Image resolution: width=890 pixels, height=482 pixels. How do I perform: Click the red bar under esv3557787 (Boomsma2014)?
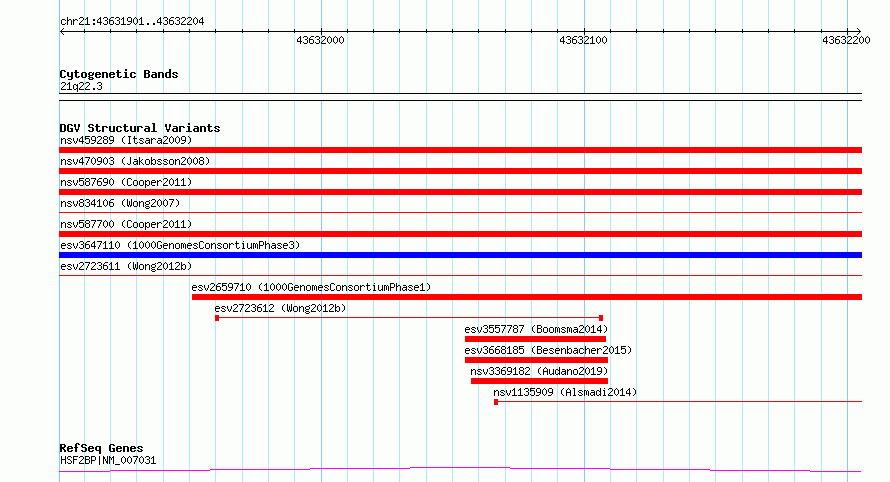click(535, 339)
